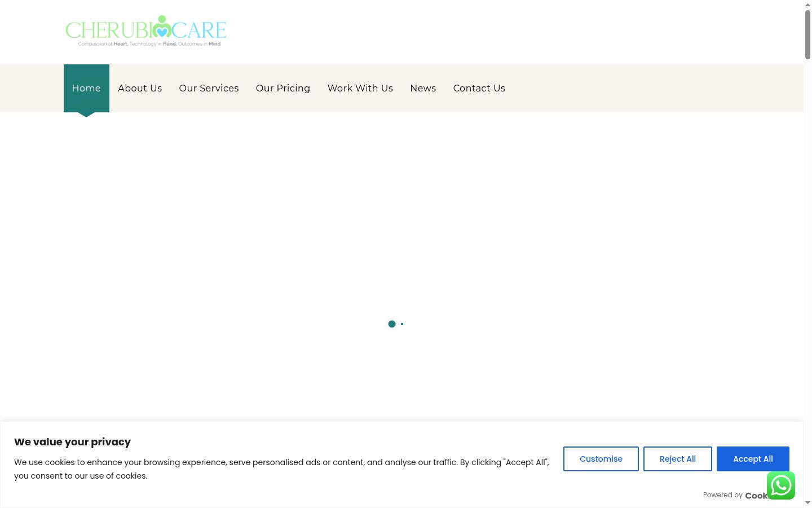This screenshot has width=812, height=508.
Task: Click the small teal loading dot
Action: 402,324
